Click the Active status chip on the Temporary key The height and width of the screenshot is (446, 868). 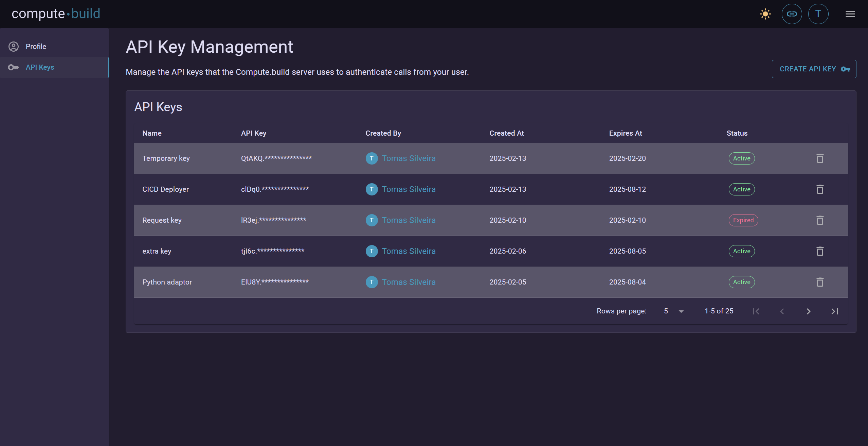click(x=741, y=158)
